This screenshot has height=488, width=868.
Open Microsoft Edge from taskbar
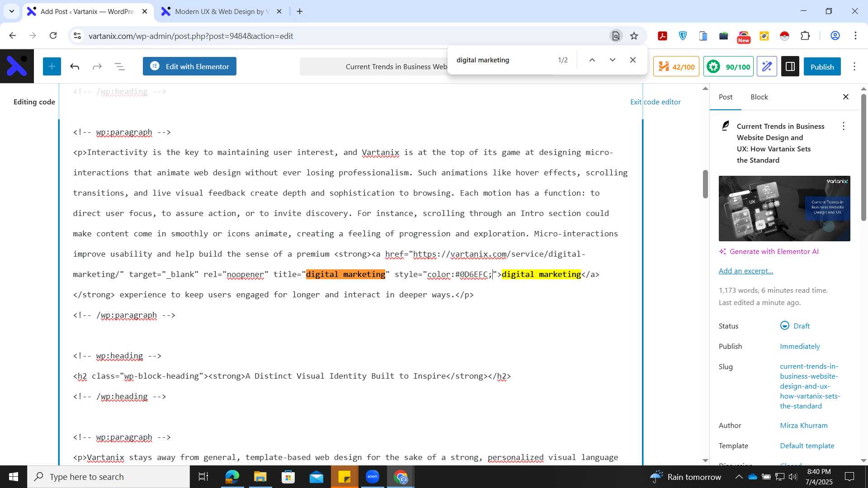(x=232, y=477)
